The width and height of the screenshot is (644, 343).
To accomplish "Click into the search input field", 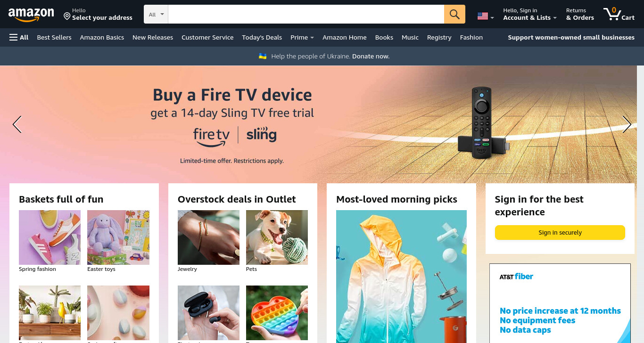I will (306, 14).
